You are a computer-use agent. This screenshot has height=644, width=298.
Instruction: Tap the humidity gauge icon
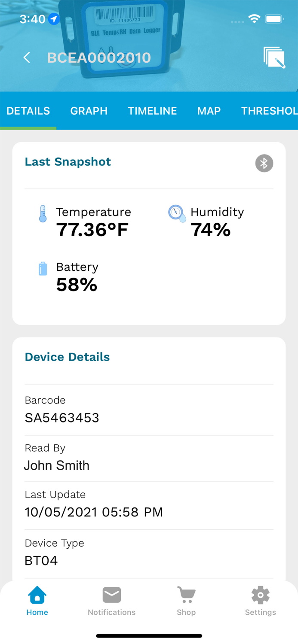(177, 213)
